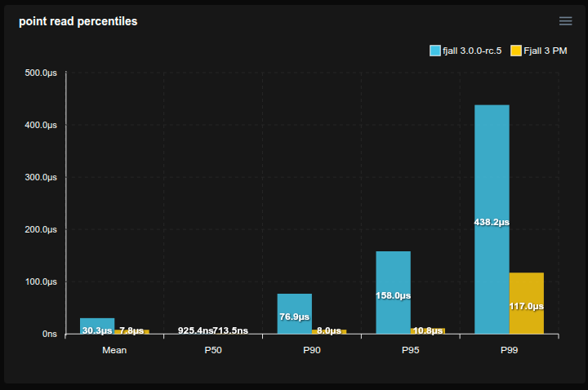Select the yellow P90 bar
This screenshot has height=390, width=588.
328,331
